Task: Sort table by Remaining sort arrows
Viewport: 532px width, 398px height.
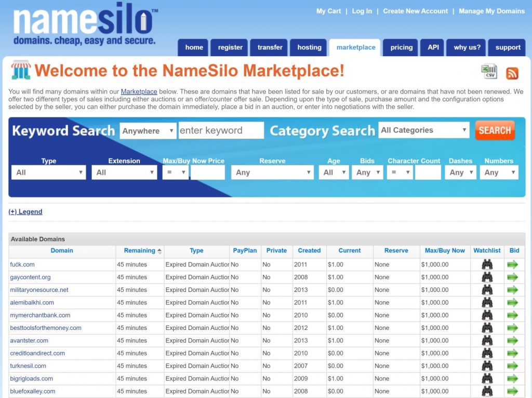Action: [159, 251]
